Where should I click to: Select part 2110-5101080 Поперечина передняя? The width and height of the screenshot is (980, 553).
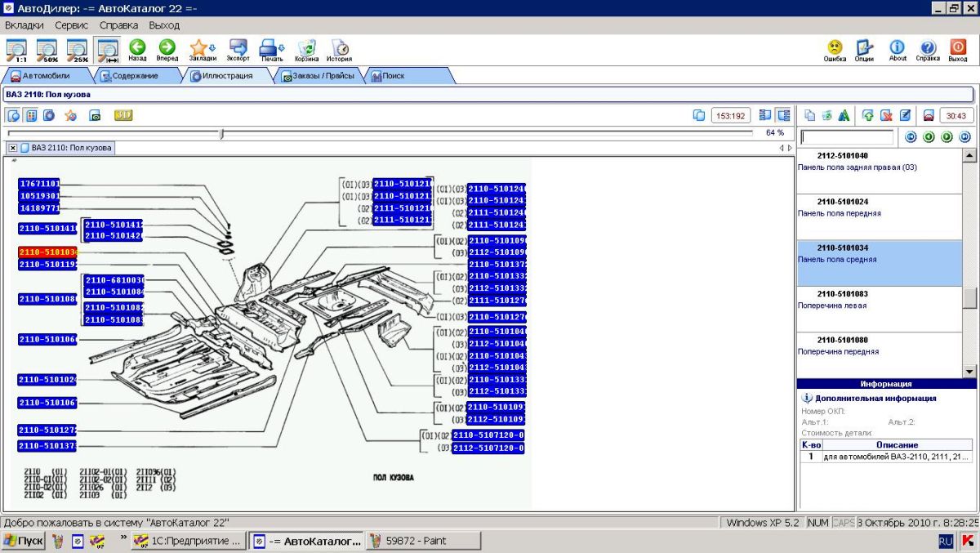click(x=880, y=355)
